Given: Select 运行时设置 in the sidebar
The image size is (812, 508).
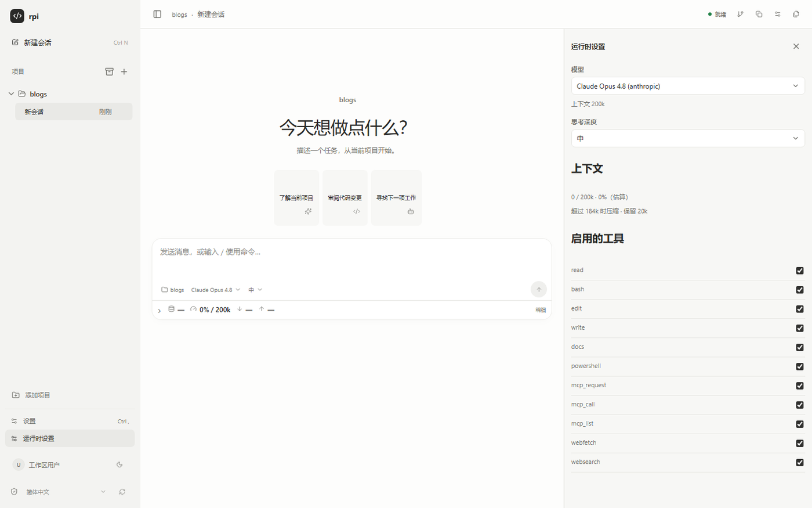Looking at the screenshot, I should 70,438.
